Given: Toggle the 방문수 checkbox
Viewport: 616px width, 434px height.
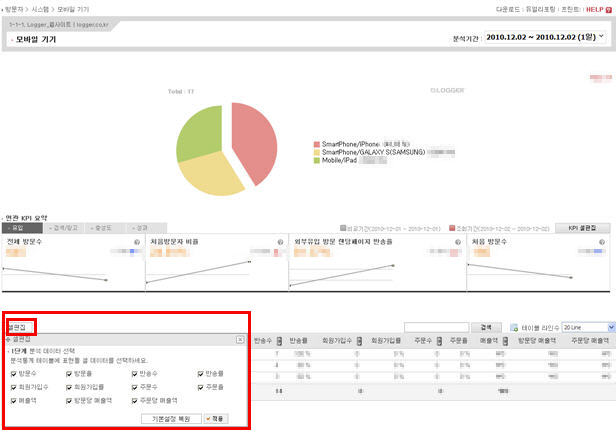Looking at the screenshot, I should [x=11, y=373].
